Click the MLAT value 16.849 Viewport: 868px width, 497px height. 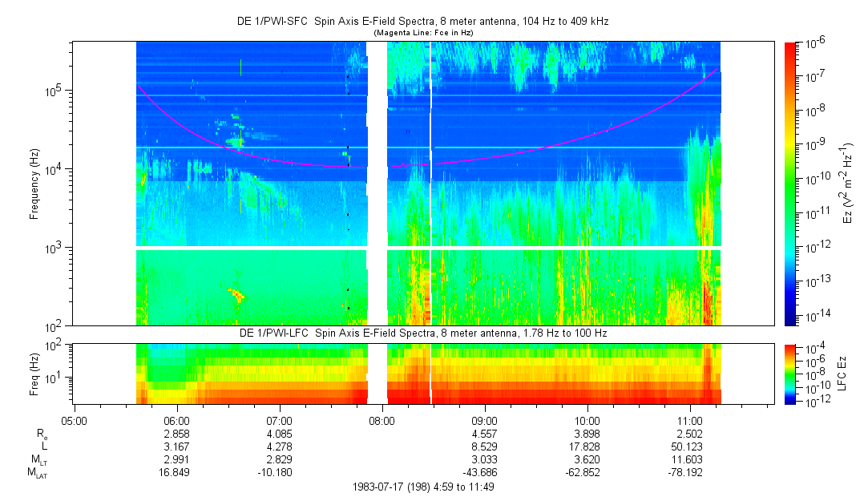point(174,472)
